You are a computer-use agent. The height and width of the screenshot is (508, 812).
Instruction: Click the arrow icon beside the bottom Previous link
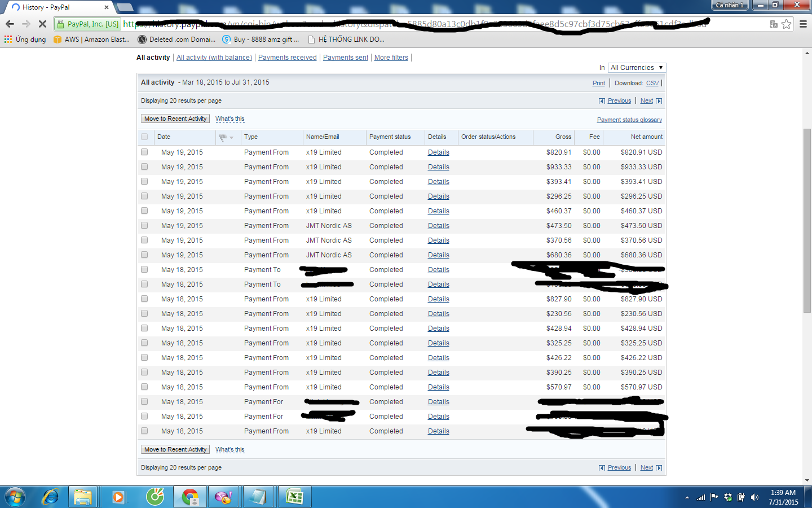tap(602, 468)
